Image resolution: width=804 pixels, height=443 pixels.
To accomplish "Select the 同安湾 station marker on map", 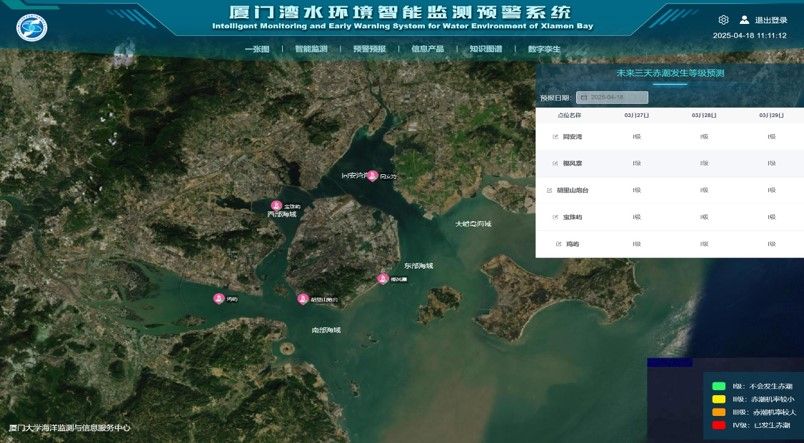I will coord(372,176).
